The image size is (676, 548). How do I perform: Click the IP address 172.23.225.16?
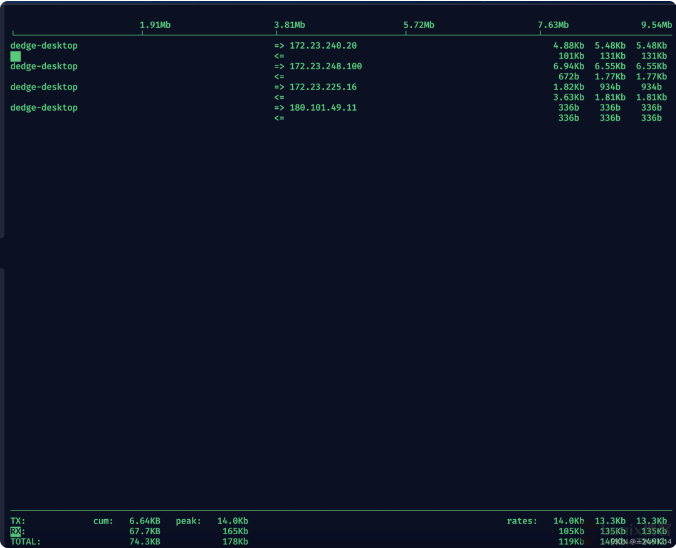323,87
